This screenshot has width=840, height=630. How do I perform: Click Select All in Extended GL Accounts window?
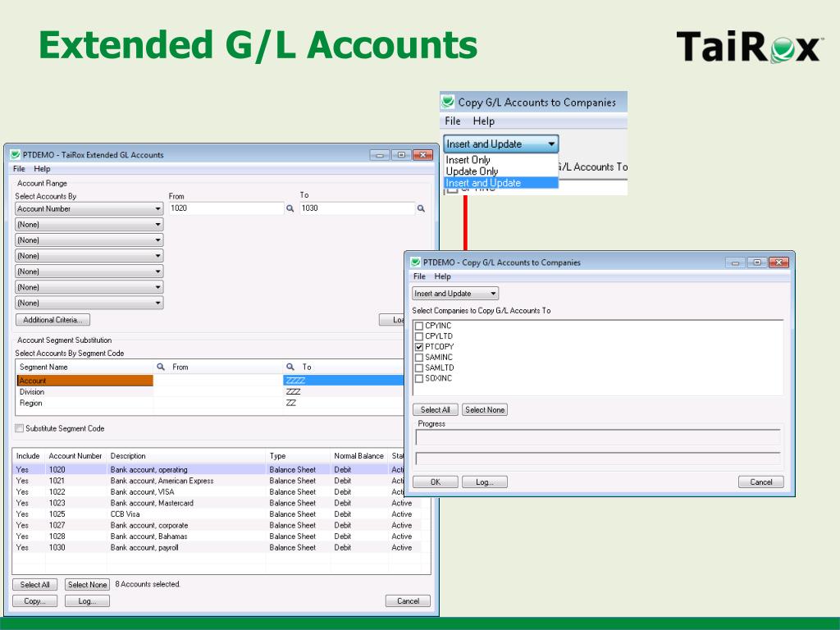click(34, 584)
